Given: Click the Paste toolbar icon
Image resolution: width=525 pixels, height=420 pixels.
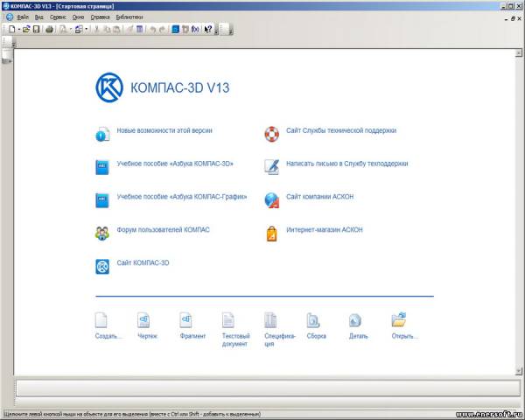Looking at the screenshot, I should pos(116,30).
